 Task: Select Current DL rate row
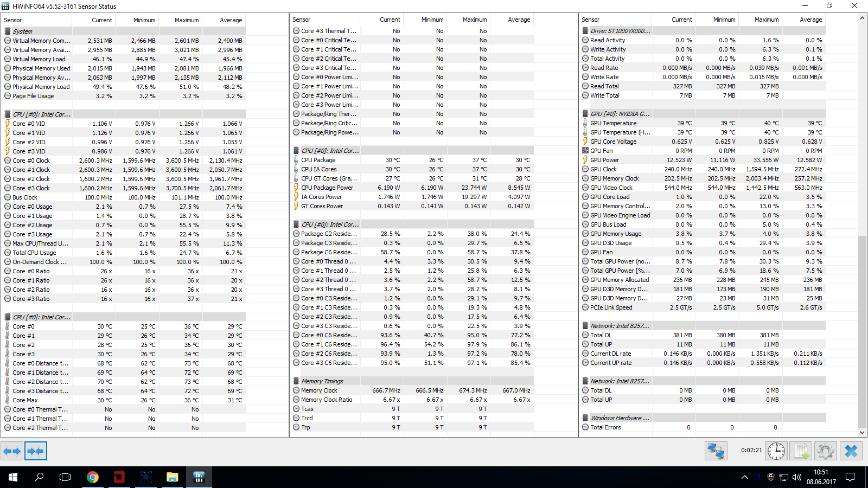coord(703,354)
